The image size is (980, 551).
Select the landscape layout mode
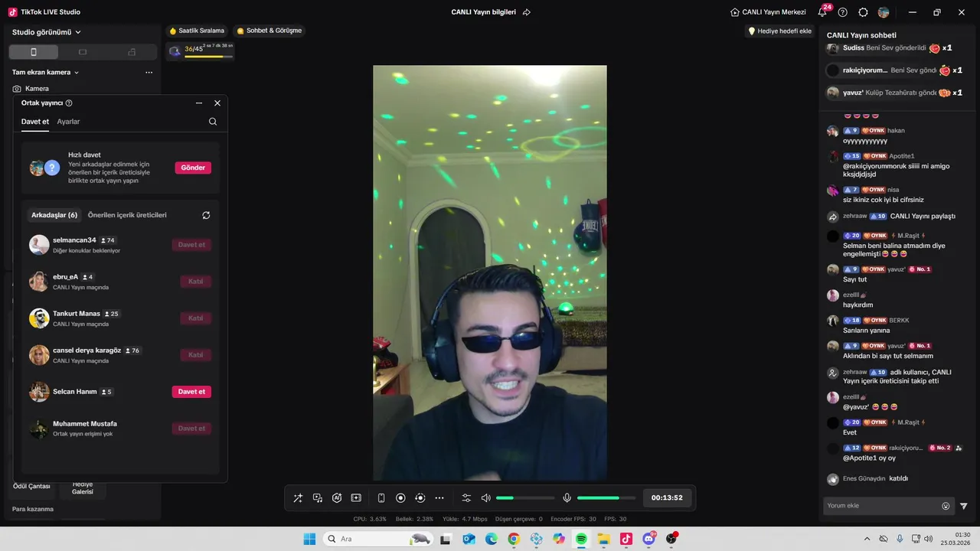click(83, 52)
